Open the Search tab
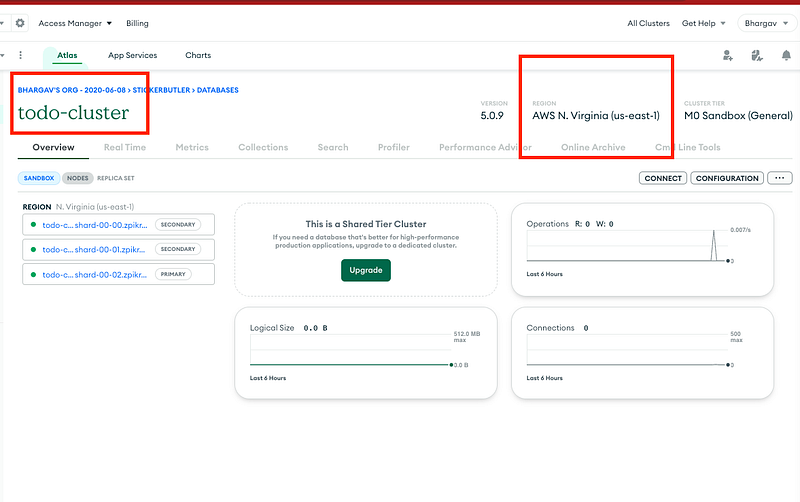The height and width of the screenshot is (502, 800). tap(333, 147)
